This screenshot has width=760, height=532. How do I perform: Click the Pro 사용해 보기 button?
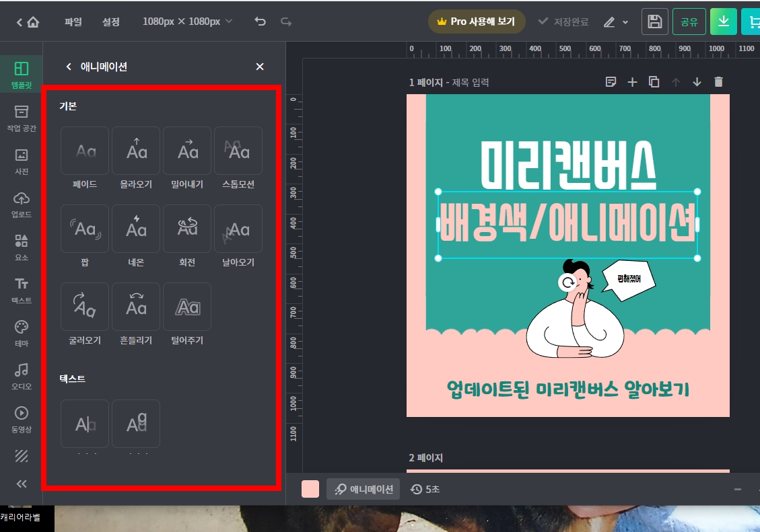pos(477,21)
